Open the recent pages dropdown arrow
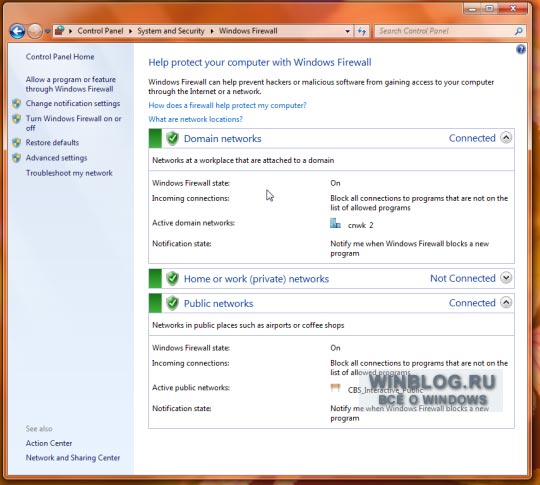Image resolution: width=540 pixels, height=485 pixels. coord(48,31)
